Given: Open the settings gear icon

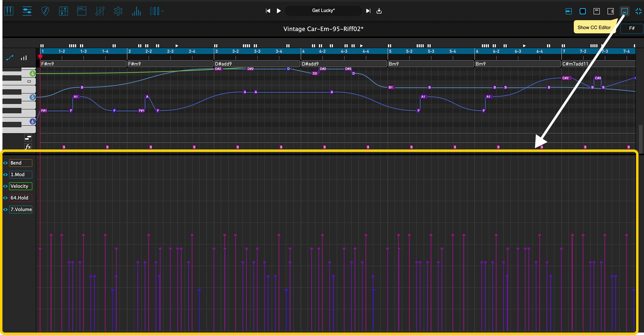Looking at the screenshot, I should [118, 11].
